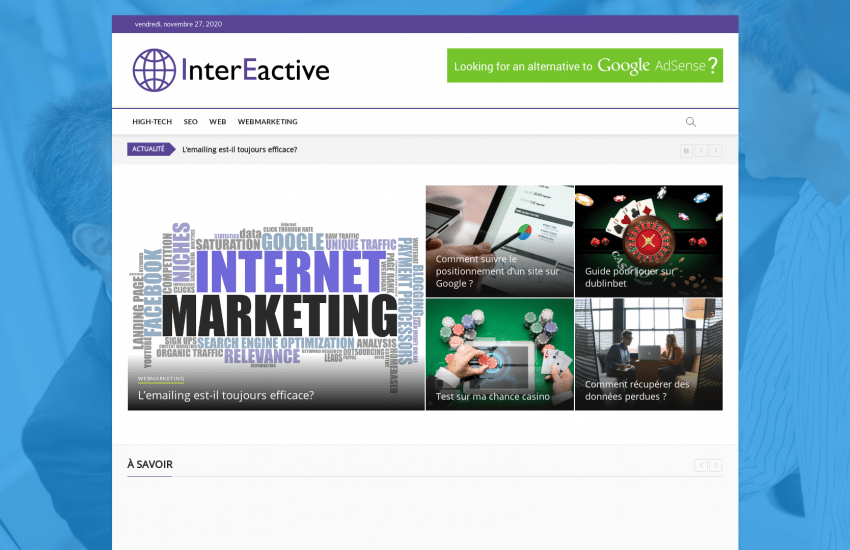Open article about positionnement d'un site sur Google
850x550 pixels.
pyautogui.click(x=500, y=241)
